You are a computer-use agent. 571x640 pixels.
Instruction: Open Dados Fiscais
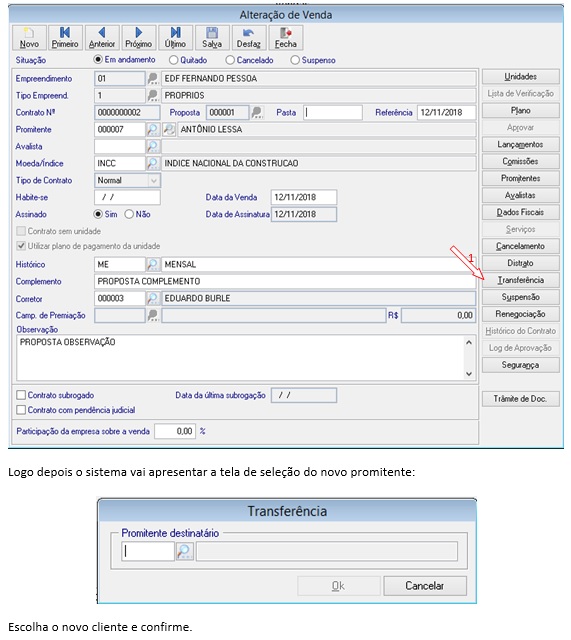pos(520,212)
